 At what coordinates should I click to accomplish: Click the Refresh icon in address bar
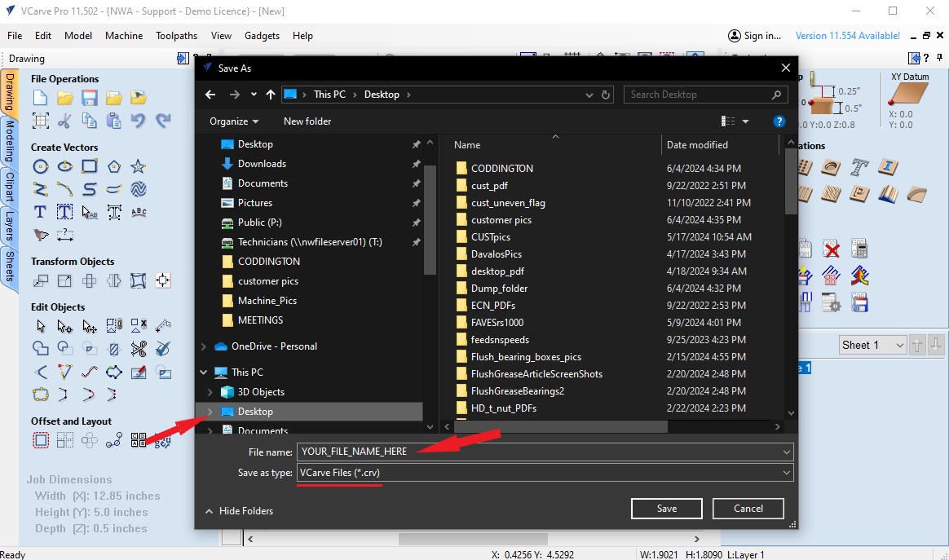(605, 95)
